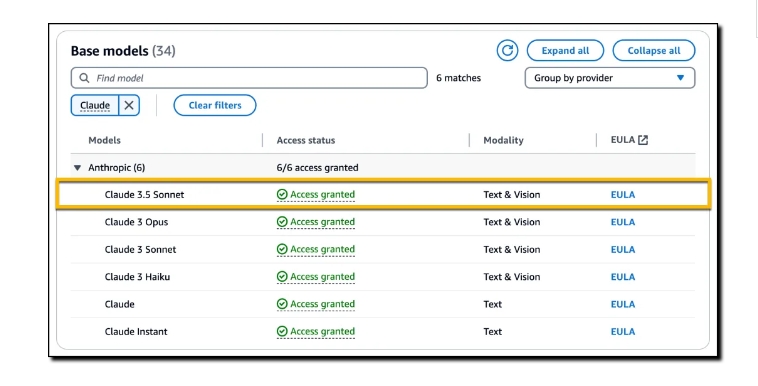The width and height of the screenshot is (758, 386).
Task: Select the Claude filter tag
Action: pos(95,105)
